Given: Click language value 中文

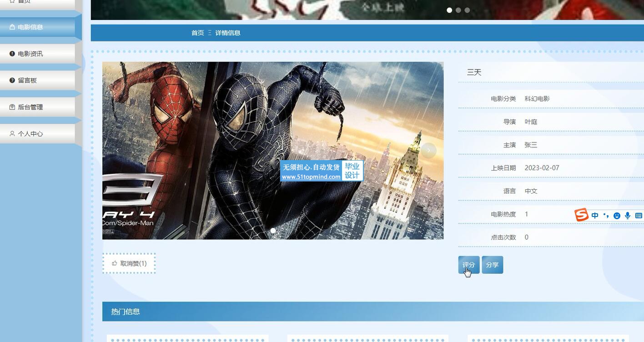Looking at the screenshot, I should coord(531,191).
